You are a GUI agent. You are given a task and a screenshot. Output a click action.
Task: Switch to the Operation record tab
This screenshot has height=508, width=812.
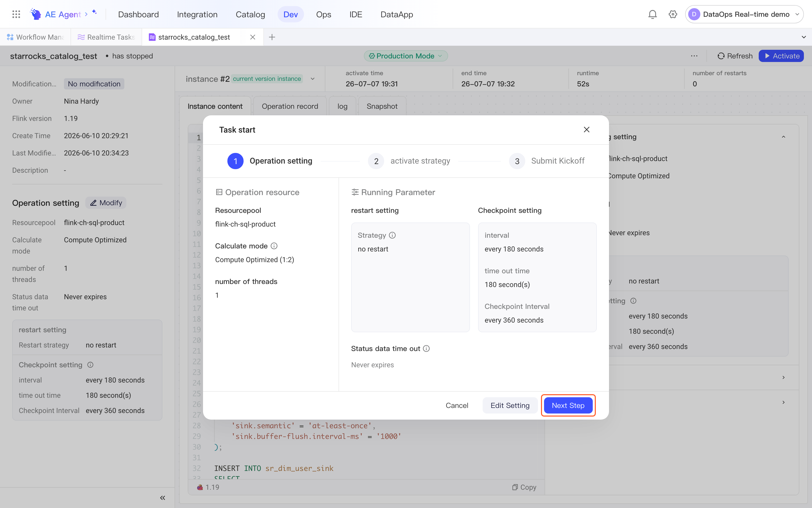[x=290, y=106]
